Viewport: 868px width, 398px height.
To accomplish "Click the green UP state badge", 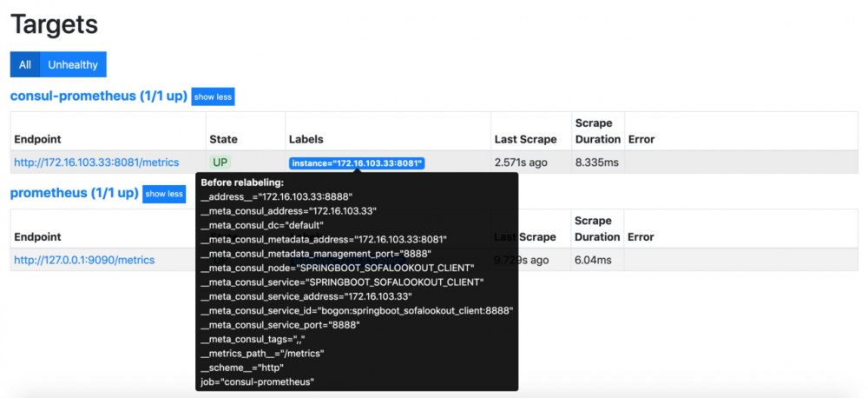I will coord(220,163).
